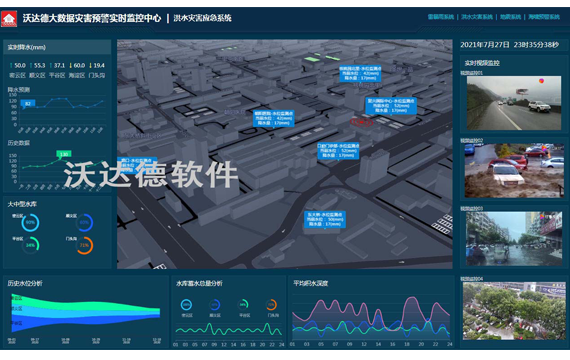Open the 海啸预警系统 navigation link
This screenshot has width=570, height=360.
(543, 17)
